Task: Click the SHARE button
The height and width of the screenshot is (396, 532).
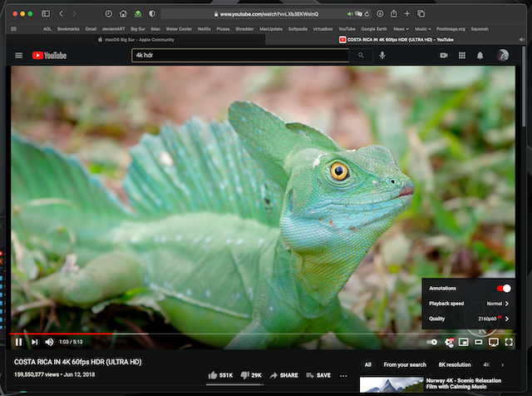Action: coord(284,375)
